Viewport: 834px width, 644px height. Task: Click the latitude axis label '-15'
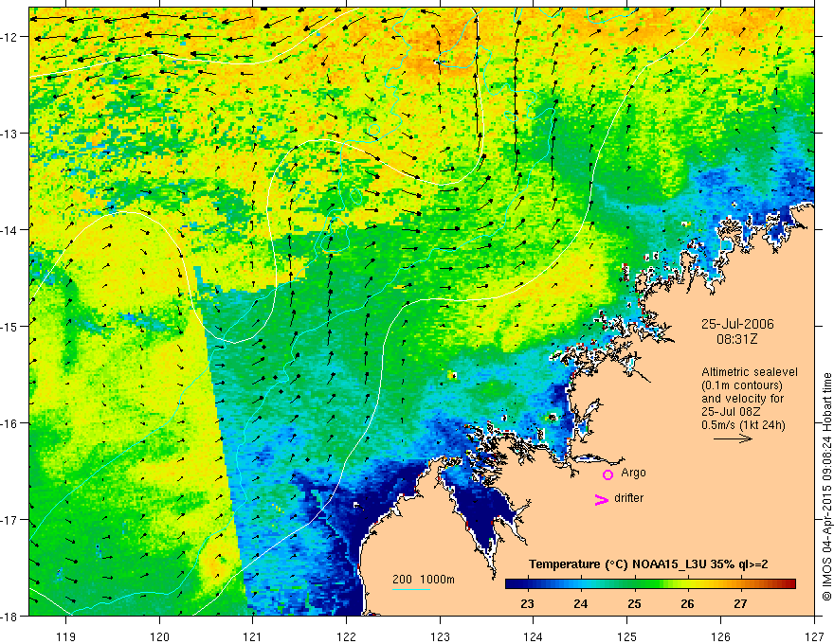click(9, 326)
